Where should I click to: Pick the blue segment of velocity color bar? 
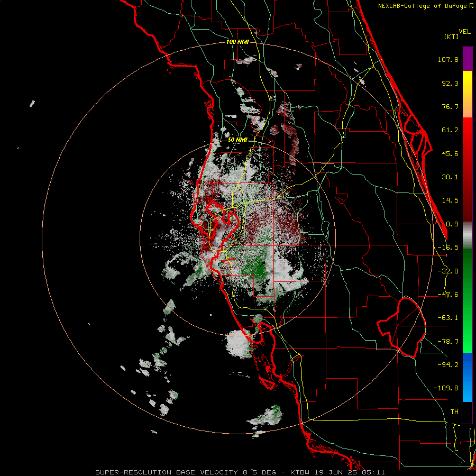(467, 377)
